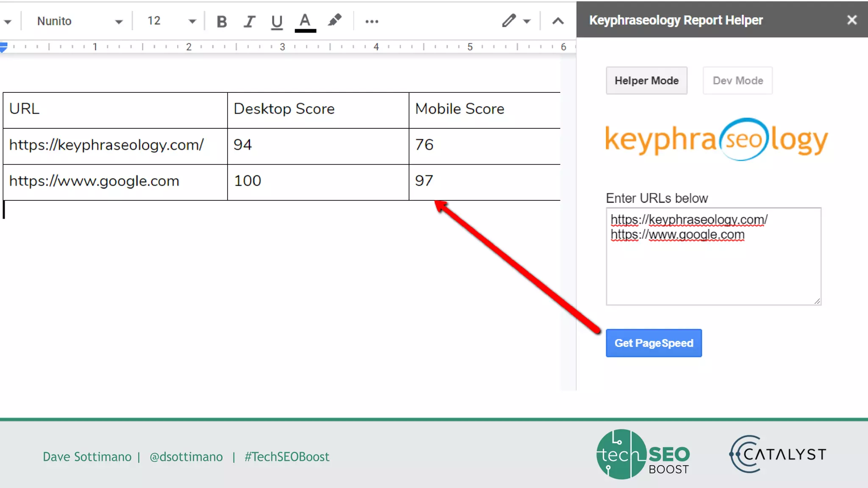The width and height of the screenshot is (868, 488).
Task: Switch to Dev Mode tab
Action: [737, 80]
